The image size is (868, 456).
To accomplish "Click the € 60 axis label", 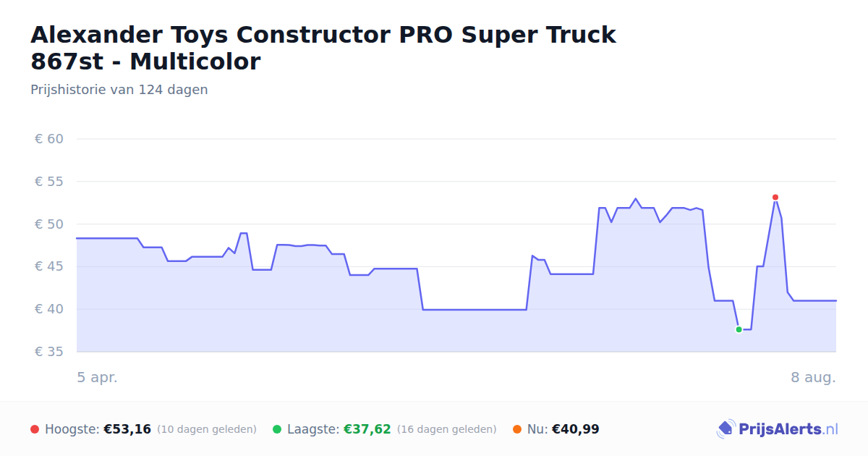I will click(x=49, y=139).
